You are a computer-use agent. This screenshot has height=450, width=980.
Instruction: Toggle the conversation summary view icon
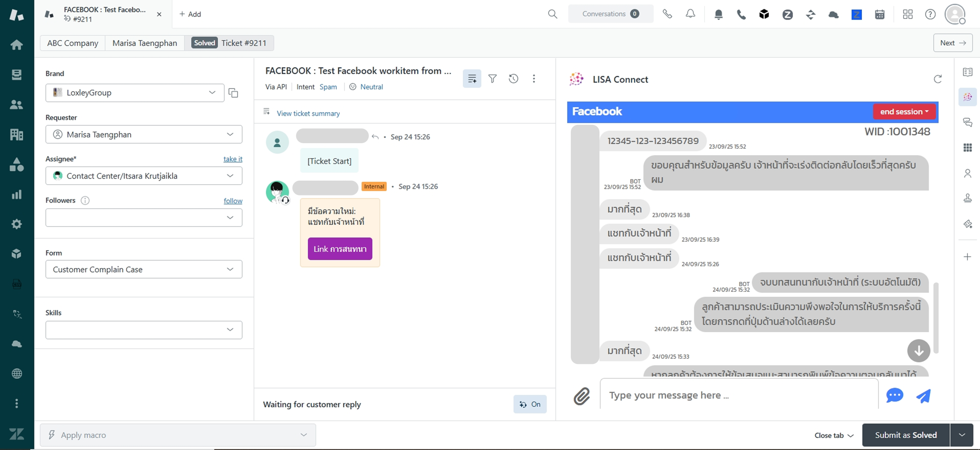click(x=472, y=79)
